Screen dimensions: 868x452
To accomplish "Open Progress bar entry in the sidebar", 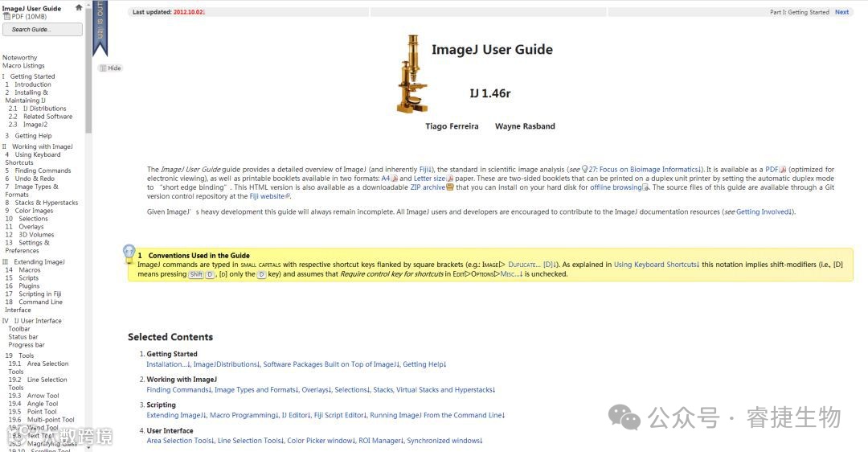I will (x=27, y=345).
